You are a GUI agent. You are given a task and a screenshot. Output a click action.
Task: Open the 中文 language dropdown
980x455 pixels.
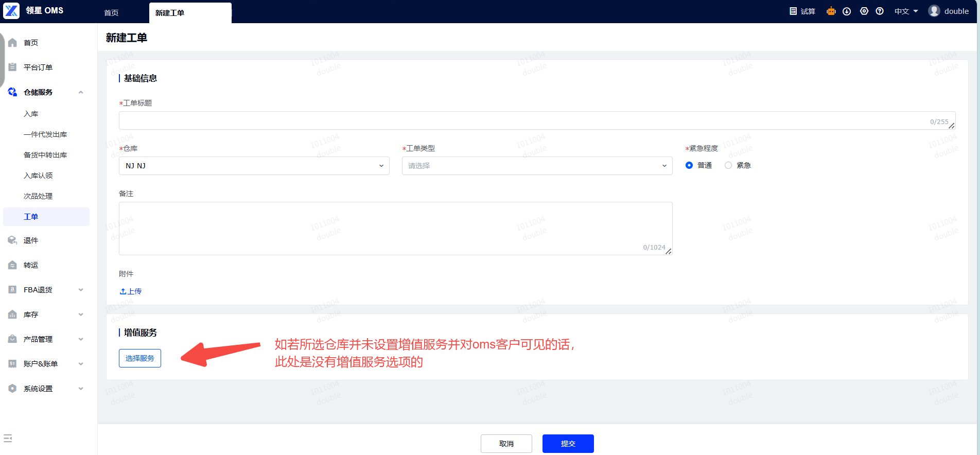pos(906,11)
